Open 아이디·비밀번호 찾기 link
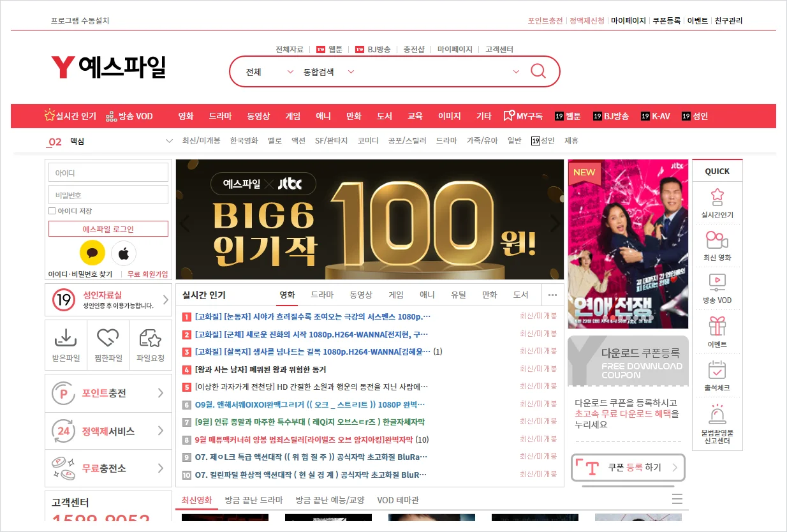The width and height of the screenshot is (787, 532). point(80,274)
